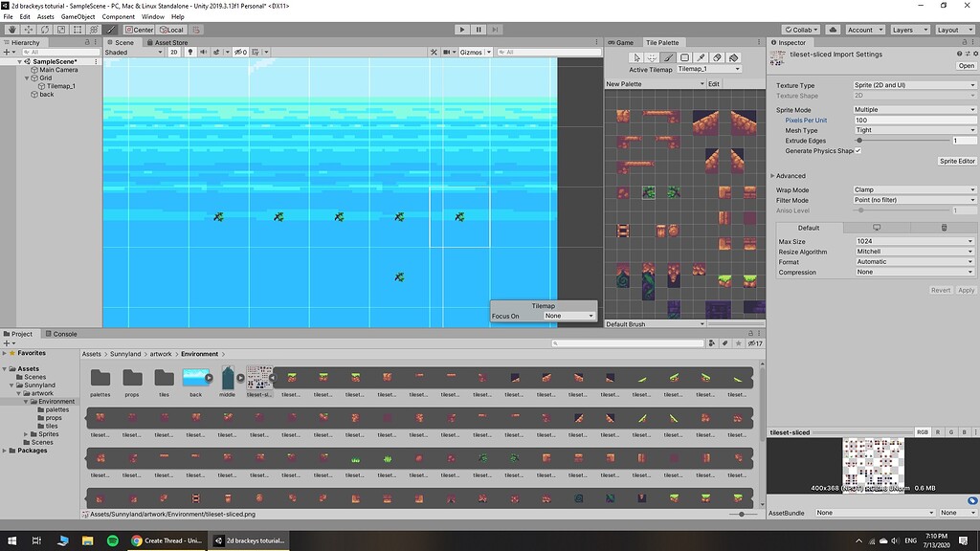
Task: Choose the Fill bucket tool in Tile Palette
Action: pos(731,57)
